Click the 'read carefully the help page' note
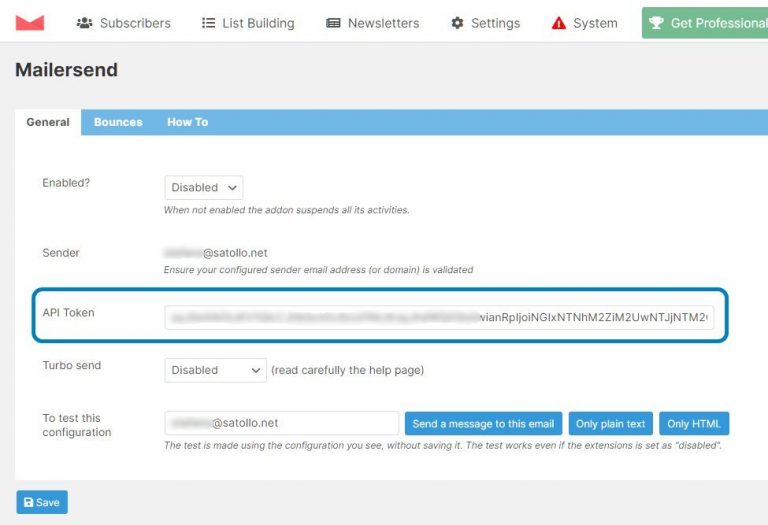The image size is (768, 525). tap(348, 370)
